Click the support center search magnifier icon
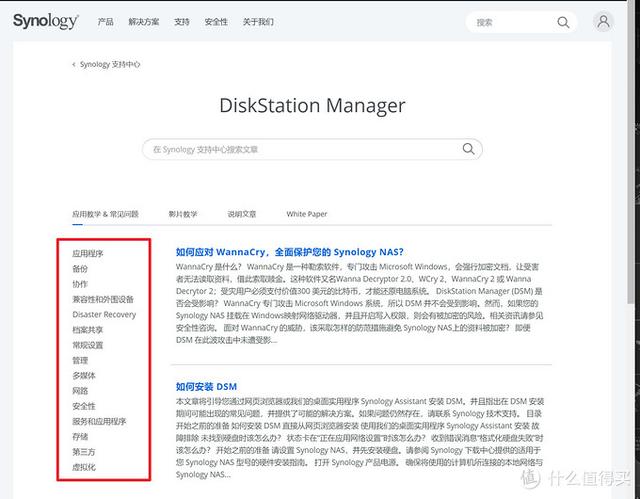Screen dimensions: 640x499 (468, 149)
